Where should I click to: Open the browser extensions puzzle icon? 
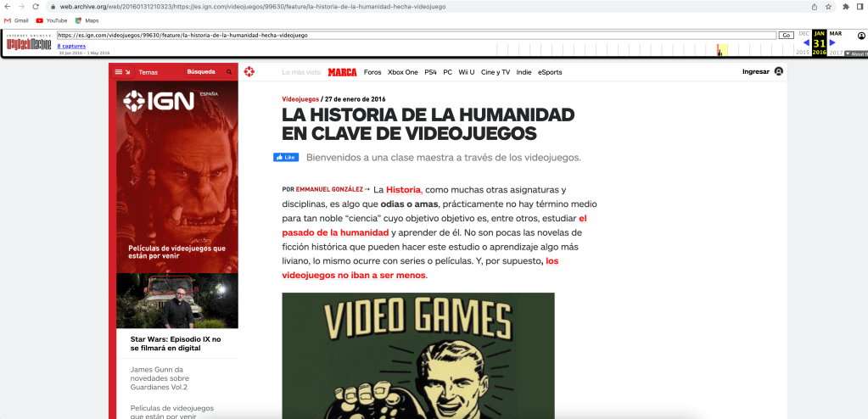click(846, 6)
